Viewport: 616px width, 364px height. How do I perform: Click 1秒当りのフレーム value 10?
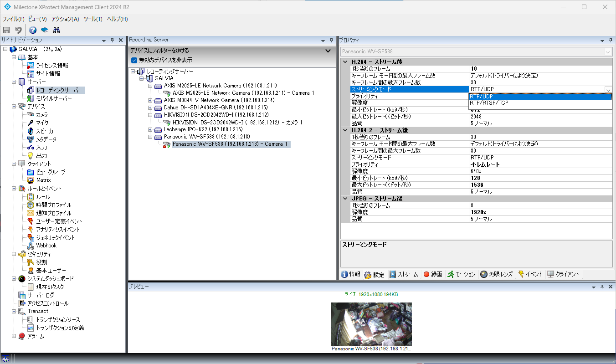pos(540,68)
